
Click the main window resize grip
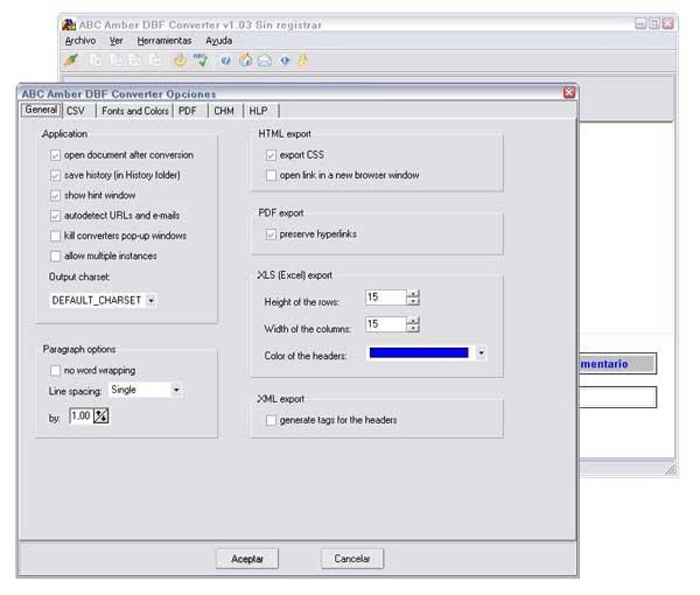tap(671, 469)
